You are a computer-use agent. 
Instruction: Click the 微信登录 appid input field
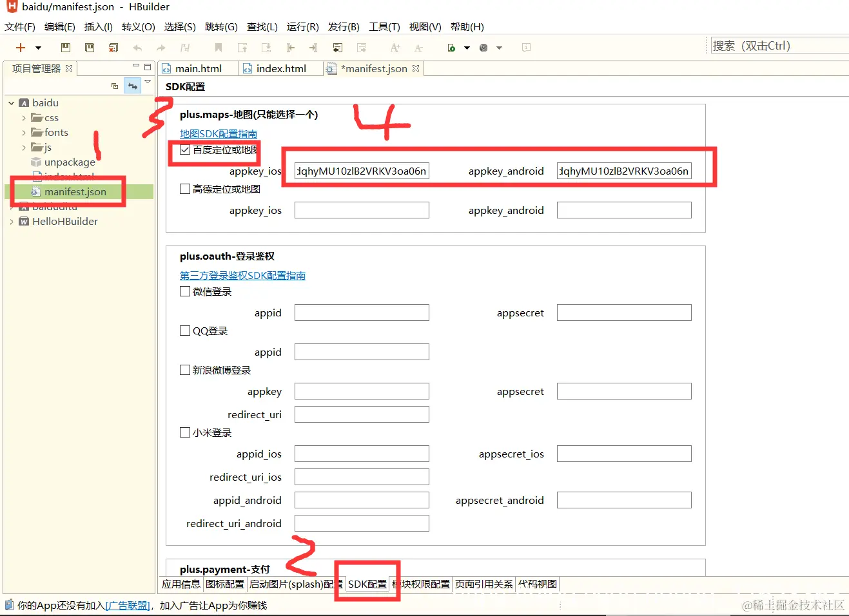[x=362, y=313]
